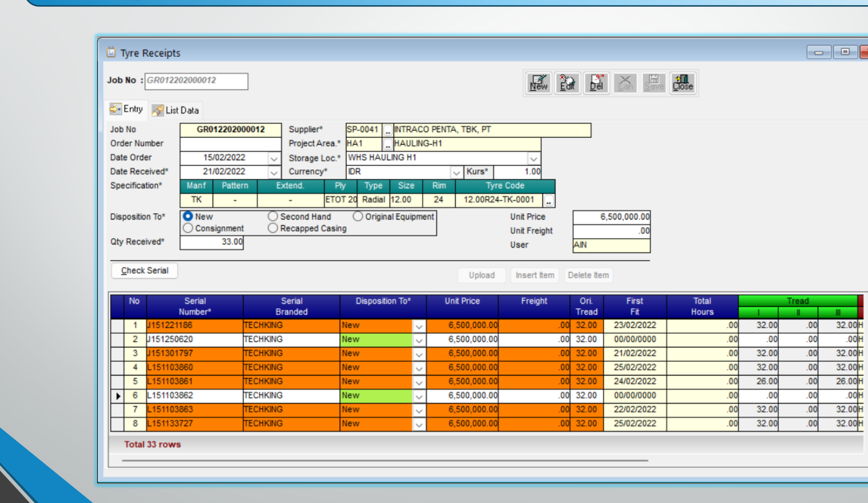868x503 pixels.
Task: Click the Project Area code field HA1
Action: [364, 143]
